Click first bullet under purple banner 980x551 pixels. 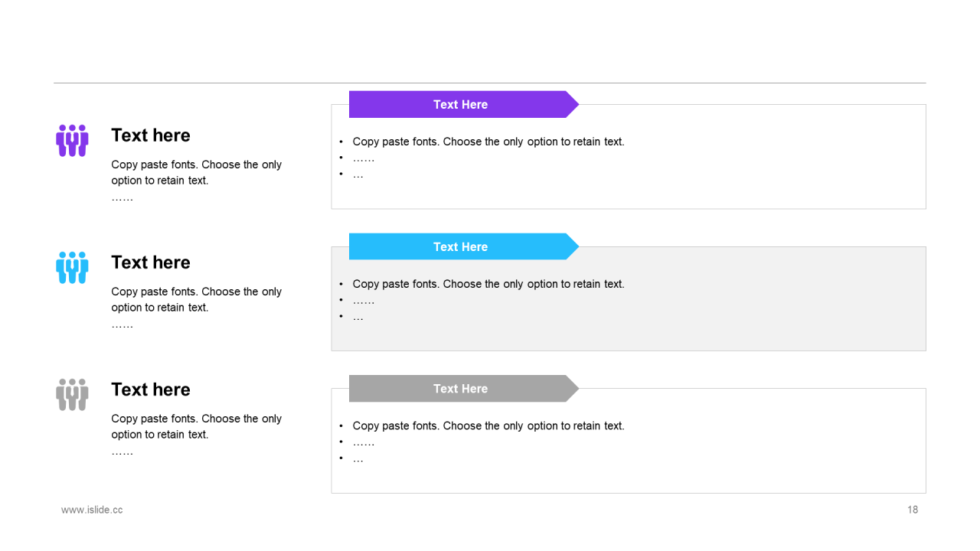488,142
